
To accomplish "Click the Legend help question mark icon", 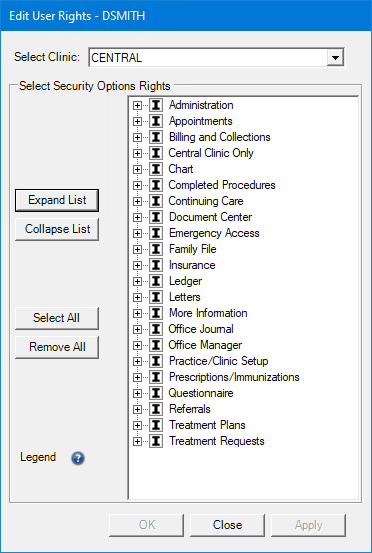I will (78, 458).
